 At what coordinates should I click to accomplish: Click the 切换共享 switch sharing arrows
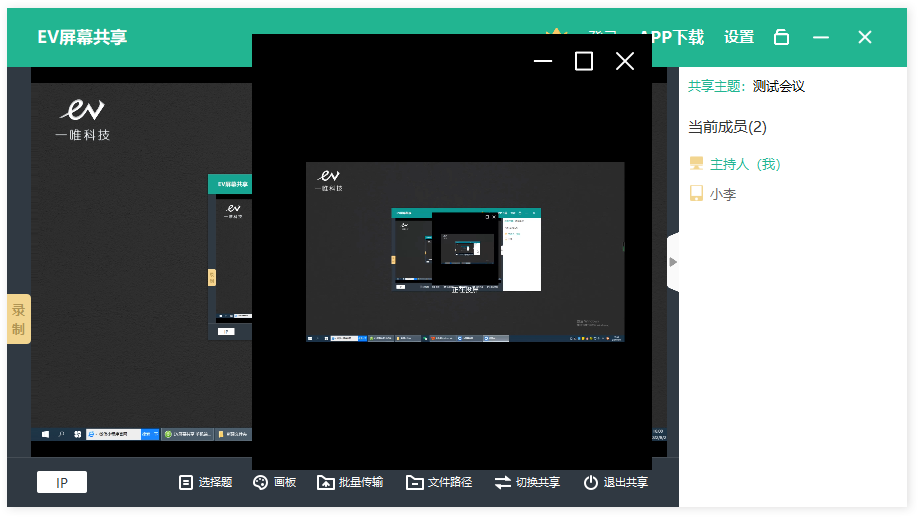503,482
